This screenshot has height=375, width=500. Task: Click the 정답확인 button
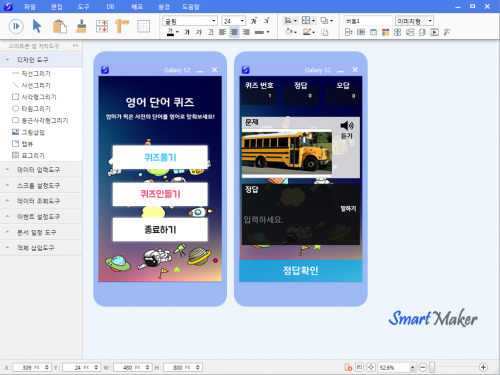tap(301, 270)
